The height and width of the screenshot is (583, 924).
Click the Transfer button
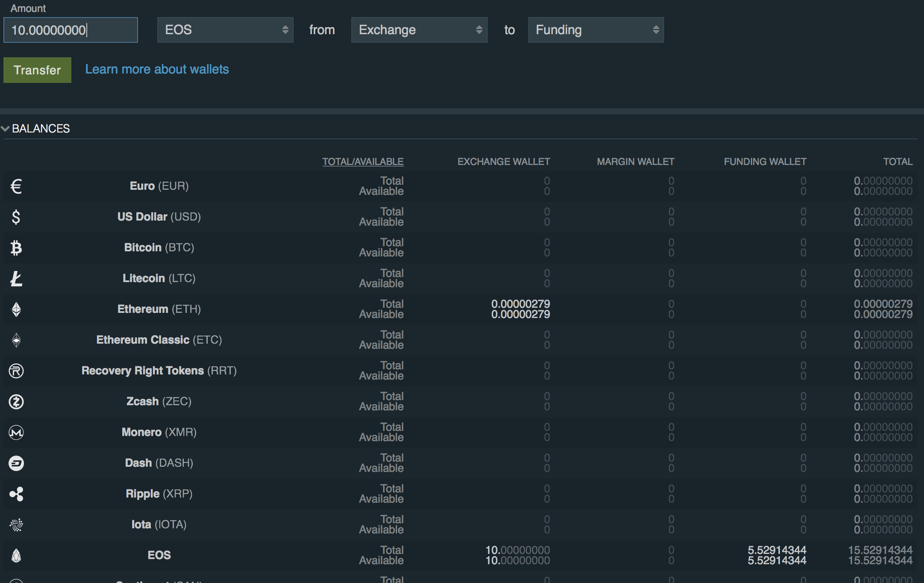pos(37,69)
